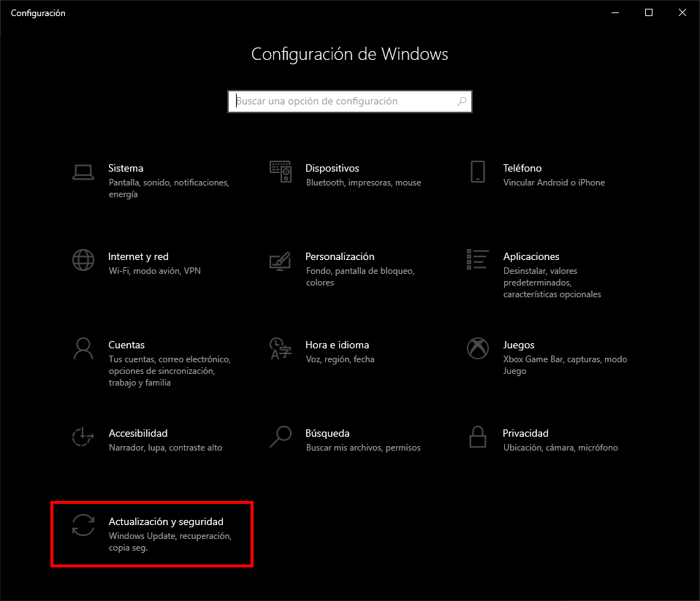Maximize the Configuración window
Screen dimensions: 700x601
648,12
